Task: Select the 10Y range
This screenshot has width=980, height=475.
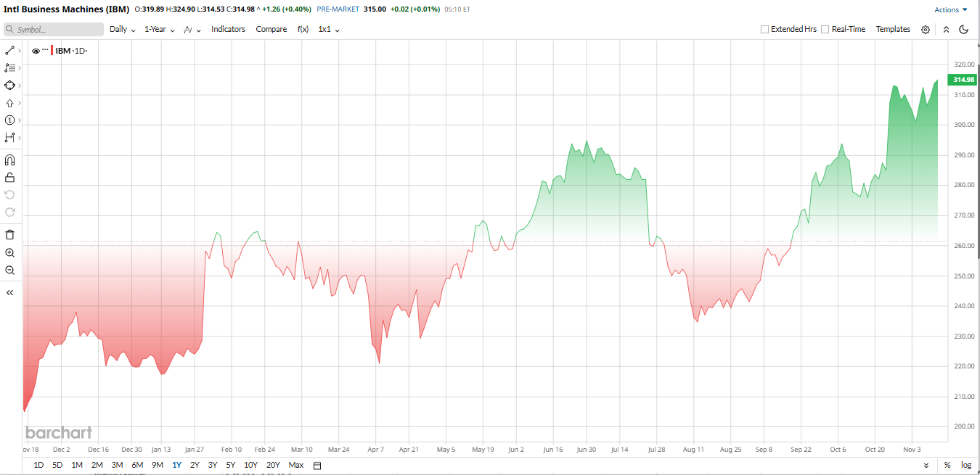Action: pyautogui.click(x=250, y=466)
